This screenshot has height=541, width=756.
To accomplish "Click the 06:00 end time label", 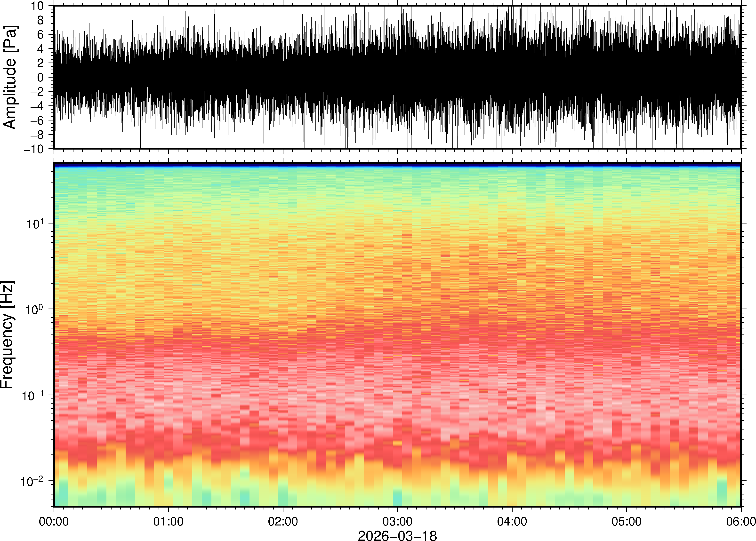I will [x=741, y=521].
